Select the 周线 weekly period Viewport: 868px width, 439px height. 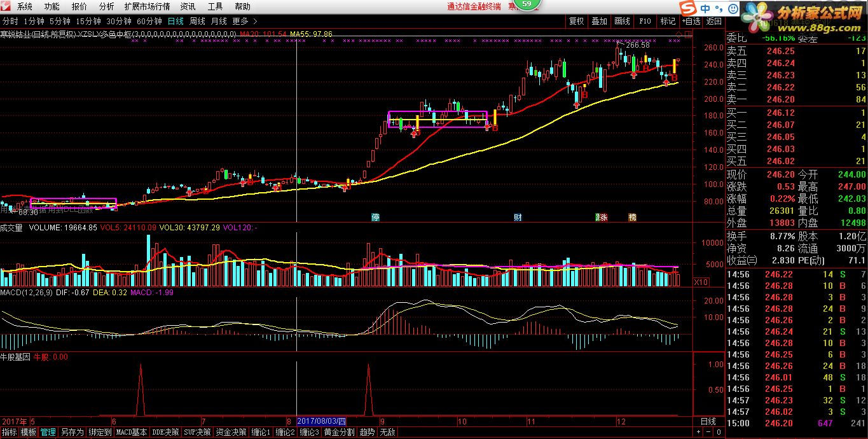pos(197,21)
